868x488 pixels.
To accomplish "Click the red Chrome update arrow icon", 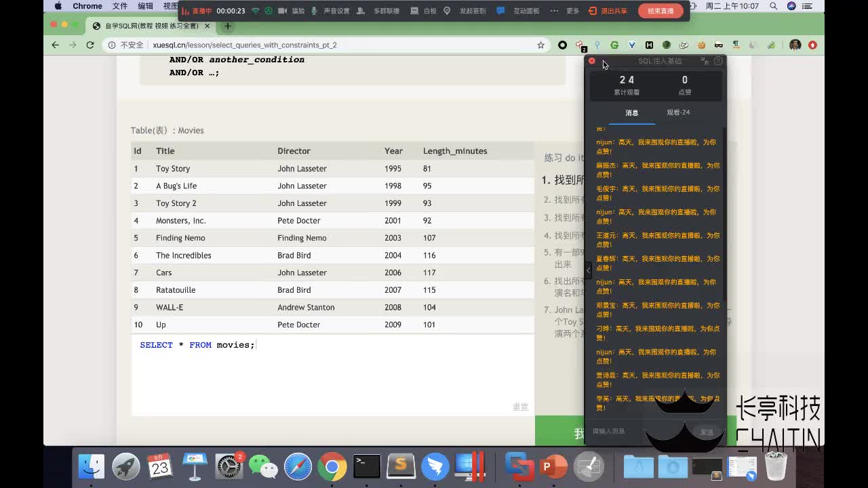I will (x=812, y=45).
